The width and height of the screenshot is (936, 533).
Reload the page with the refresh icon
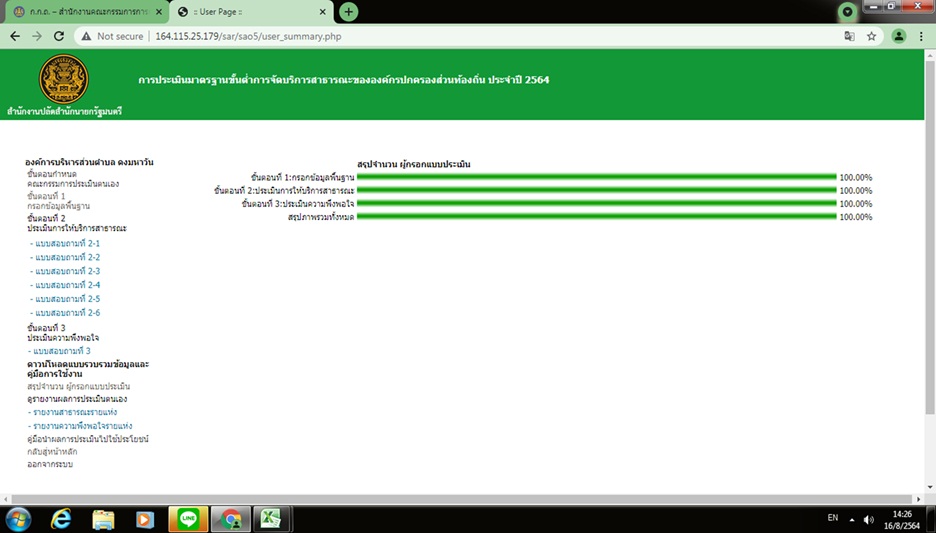(x=59, y=36)
